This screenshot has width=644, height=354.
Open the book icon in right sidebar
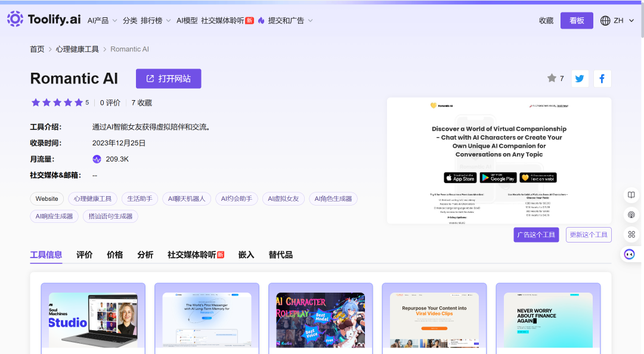pos(631,195)
